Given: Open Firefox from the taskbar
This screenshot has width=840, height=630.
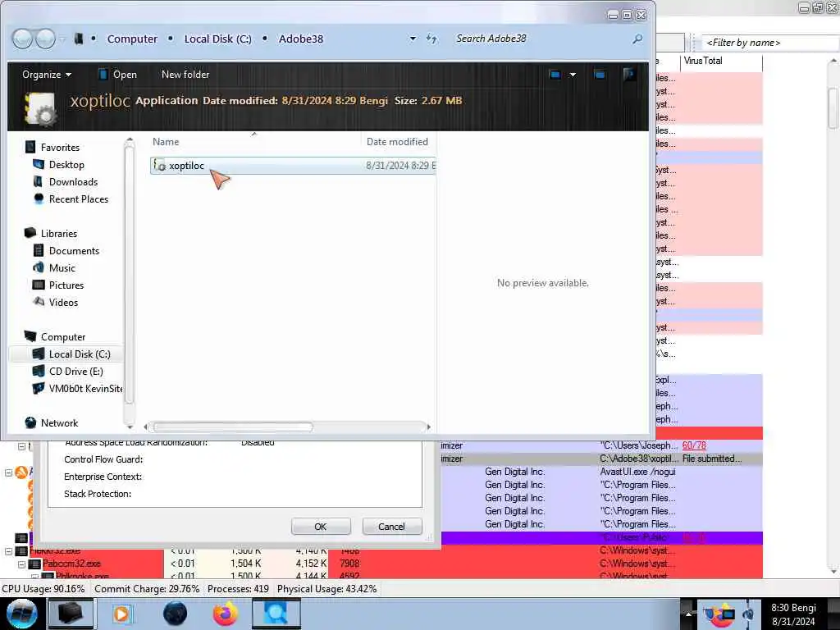Looking at the screenshot, I should pyautogui.click(x=226, y=614).
